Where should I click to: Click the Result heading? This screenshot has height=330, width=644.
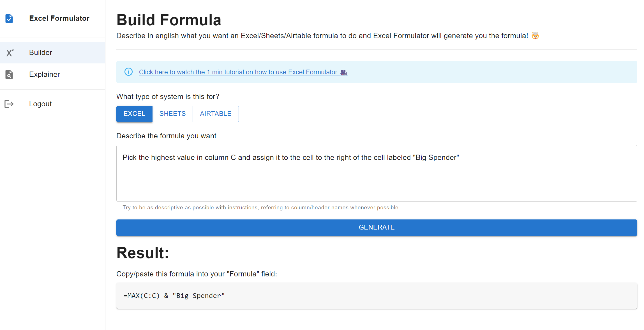coord(143,253)
